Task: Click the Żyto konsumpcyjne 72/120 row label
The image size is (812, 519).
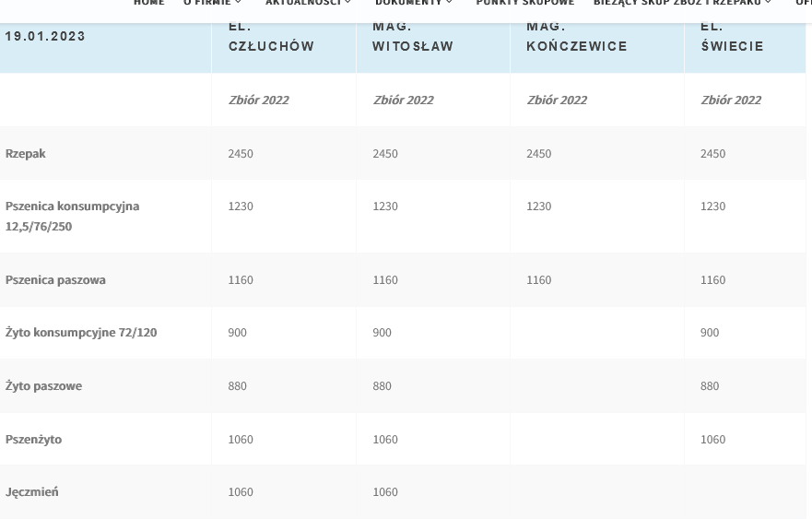Action: pos(81,333)
